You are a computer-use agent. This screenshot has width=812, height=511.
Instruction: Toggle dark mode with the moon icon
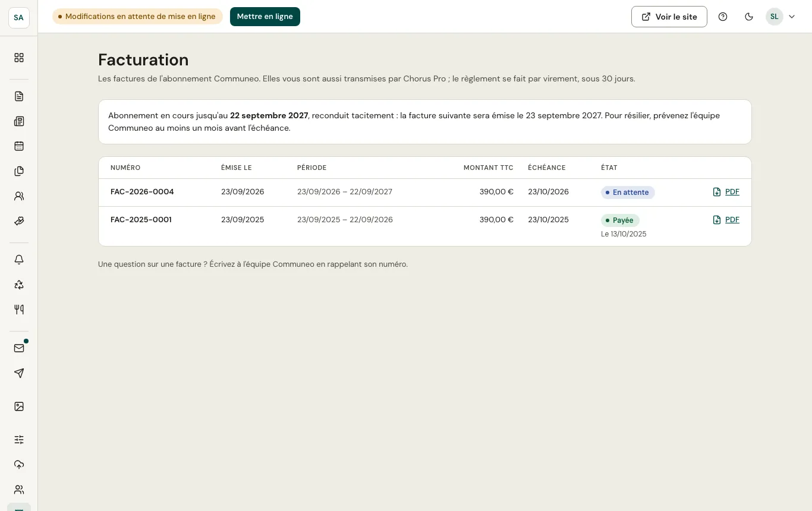pos(749,17)
